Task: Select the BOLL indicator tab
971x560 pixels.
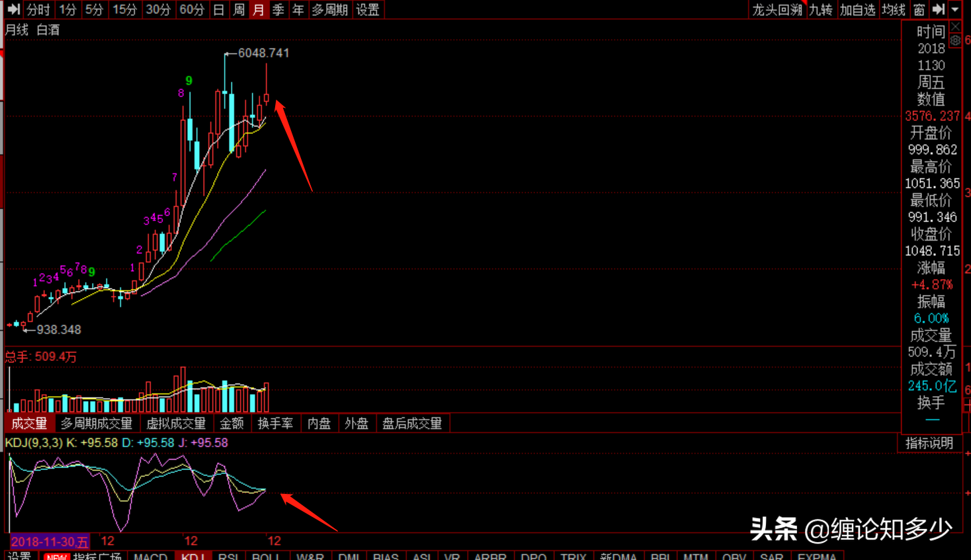Action: [x=266, y=556]
